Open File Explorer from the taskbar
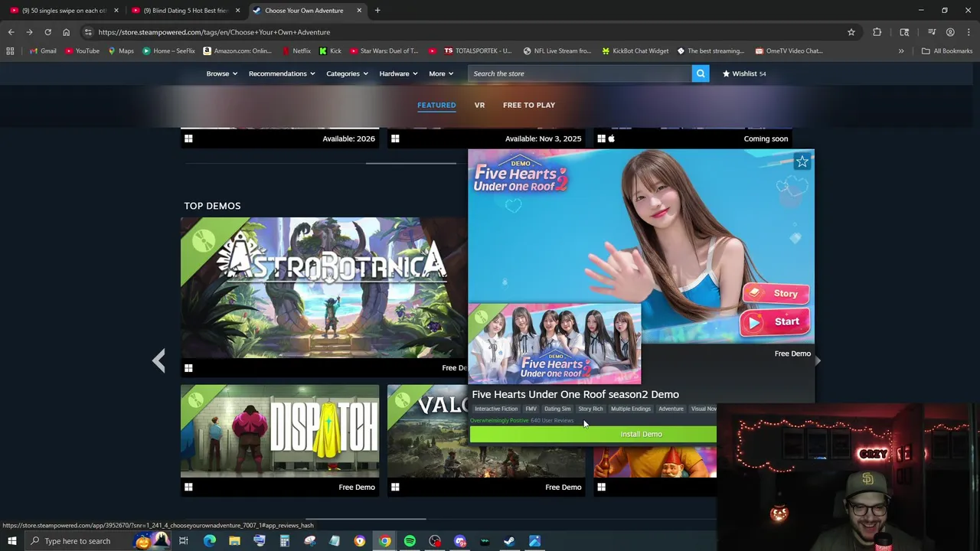The image size is (980, 551). 234,541
